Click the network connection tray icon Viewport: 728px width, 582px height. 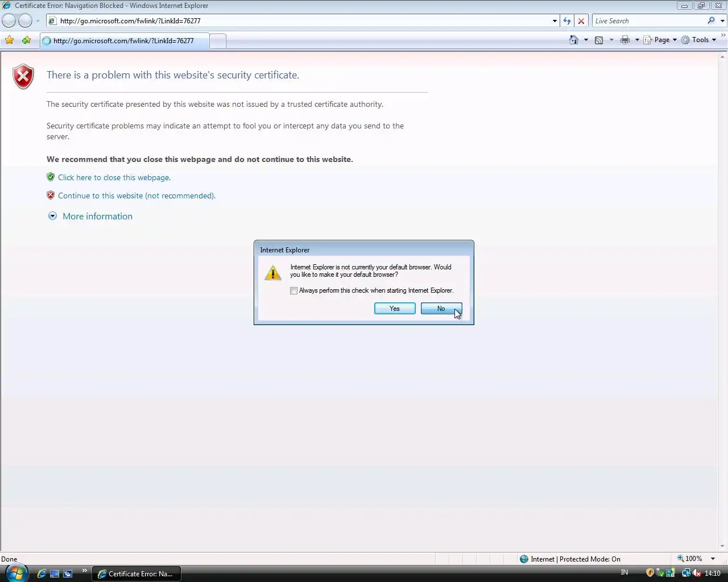(x=686, y=573)
